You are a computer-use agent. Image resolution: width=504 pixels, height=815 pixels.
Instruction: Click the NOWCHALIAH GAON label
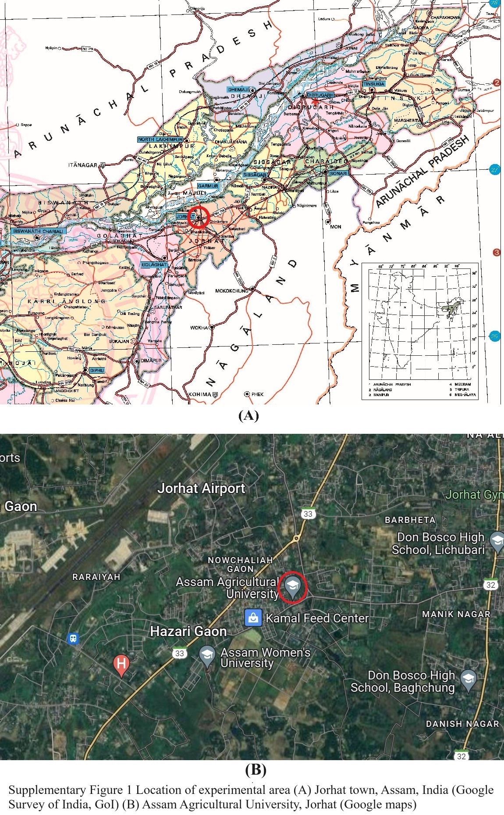tap(240, 564)
